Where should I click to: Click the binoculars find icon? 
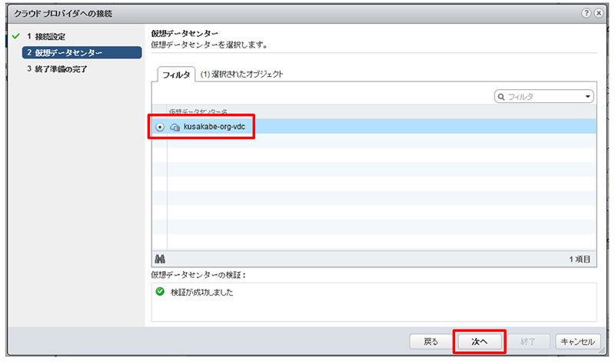click(160, 259)
